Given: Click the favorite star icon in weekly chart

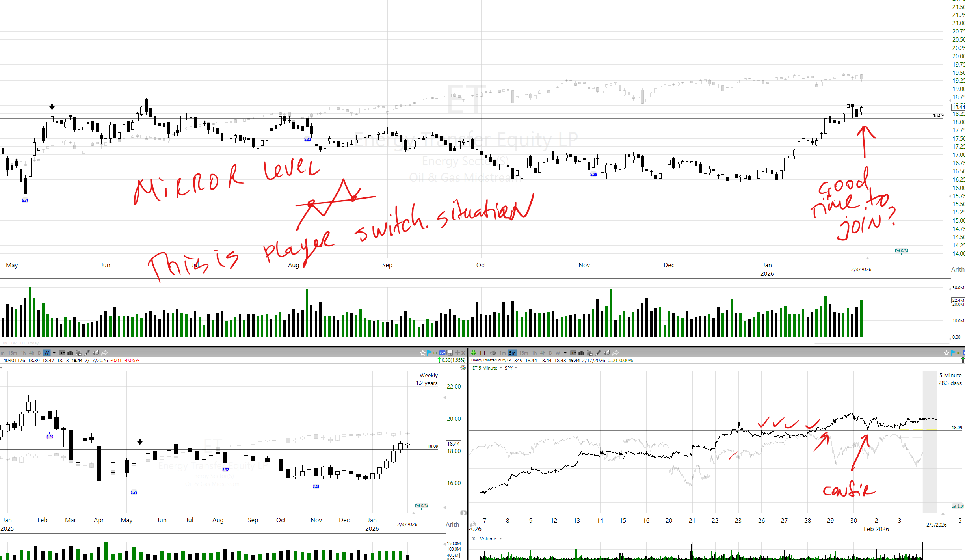Looking at the screenshot, I should point(423,353).
